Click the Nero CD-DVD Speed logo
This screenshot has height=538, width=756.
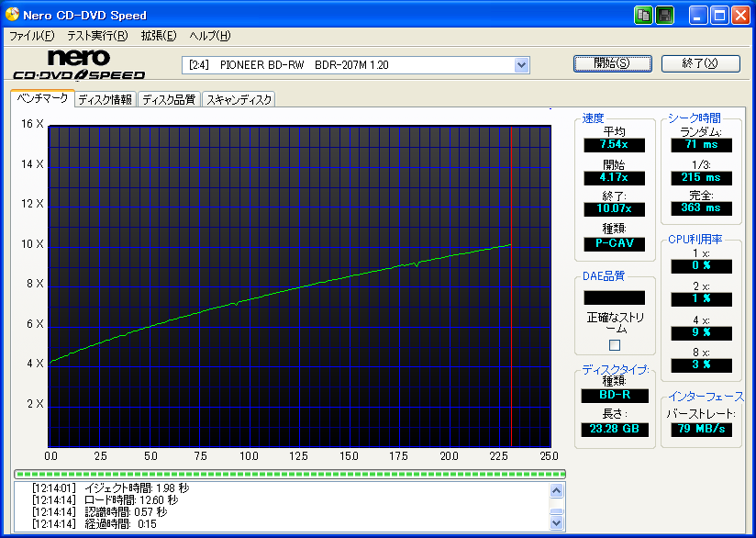78,65
